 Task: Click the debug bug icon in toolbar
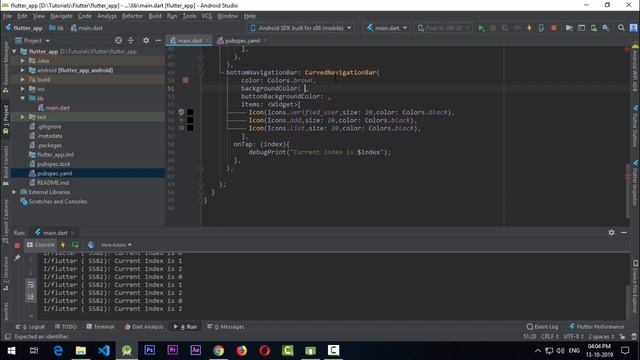[493, 28]
